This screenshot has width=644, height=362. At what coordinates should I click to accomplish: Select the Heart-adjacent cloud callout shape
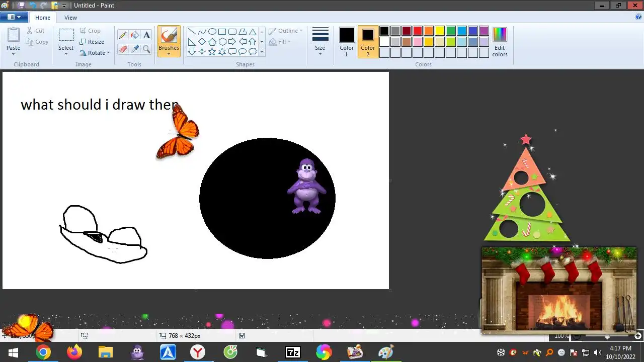[252, 51]
